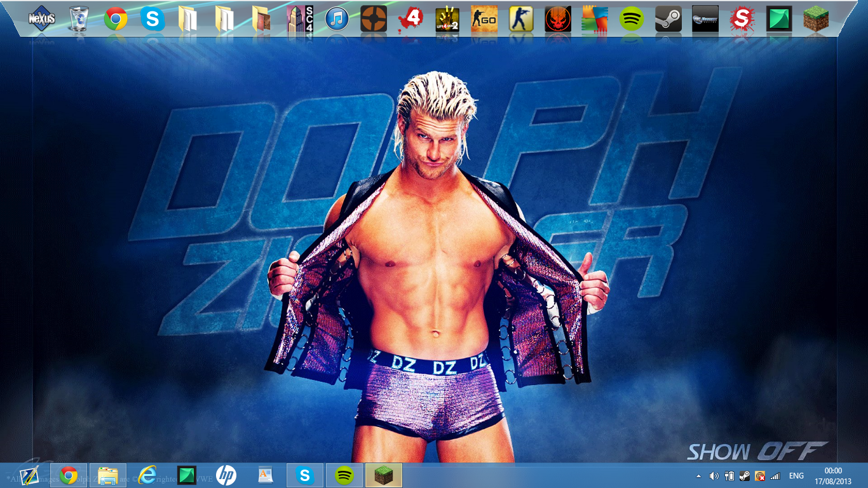The image size is (868, 488).
Task: Open File Explorer from the taskbar
Action: [108, 475]
